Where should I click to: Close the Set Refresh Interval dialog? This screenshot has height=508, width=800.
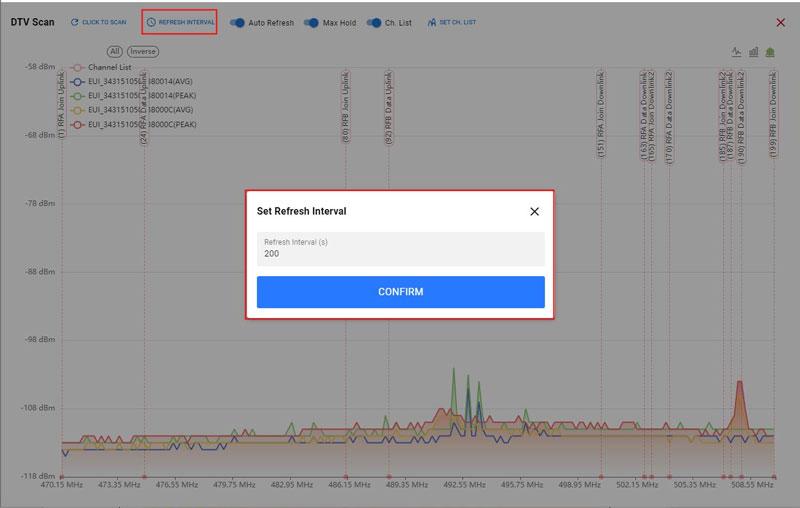point(534,212)
